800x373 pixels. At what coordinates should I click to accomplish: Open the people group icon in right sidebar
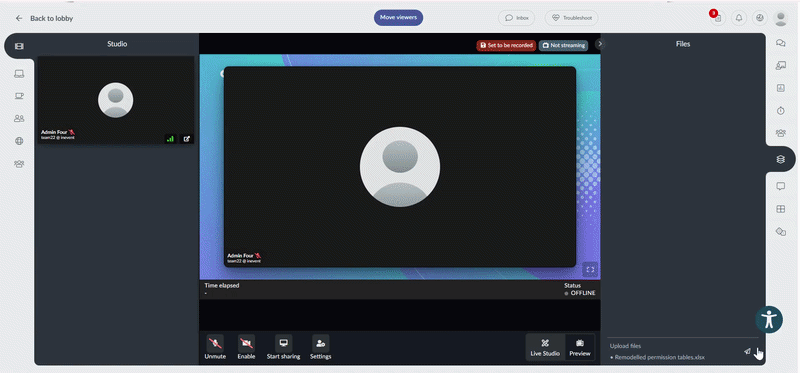(780, 133)
